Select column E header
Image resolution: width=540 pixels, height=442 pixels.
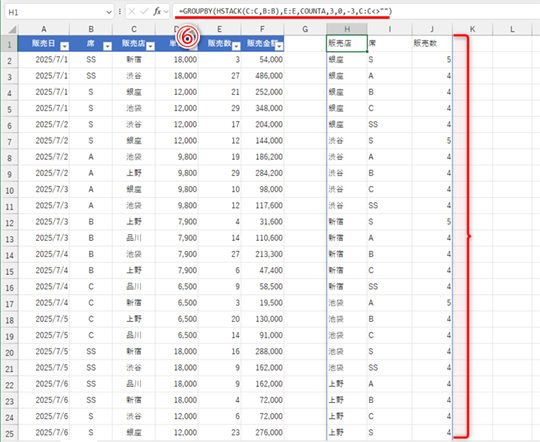pyautogui.click(x=220, y=29)
